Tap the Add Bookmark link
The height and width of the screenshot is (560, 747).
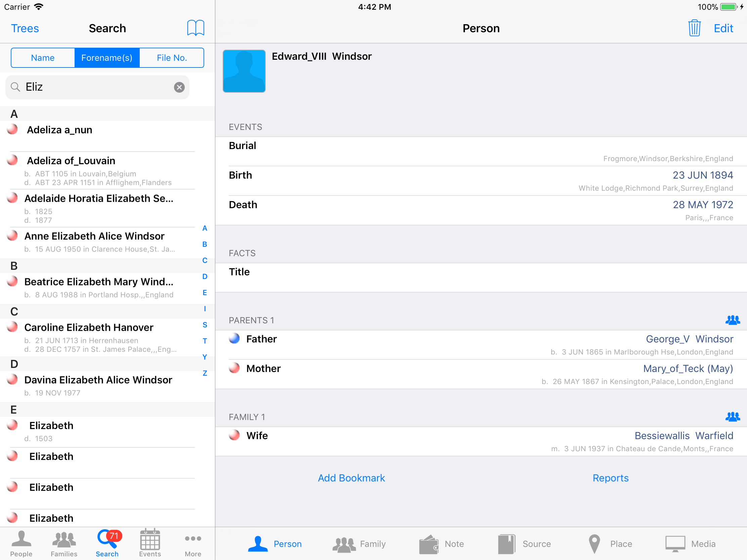[351, 478]
